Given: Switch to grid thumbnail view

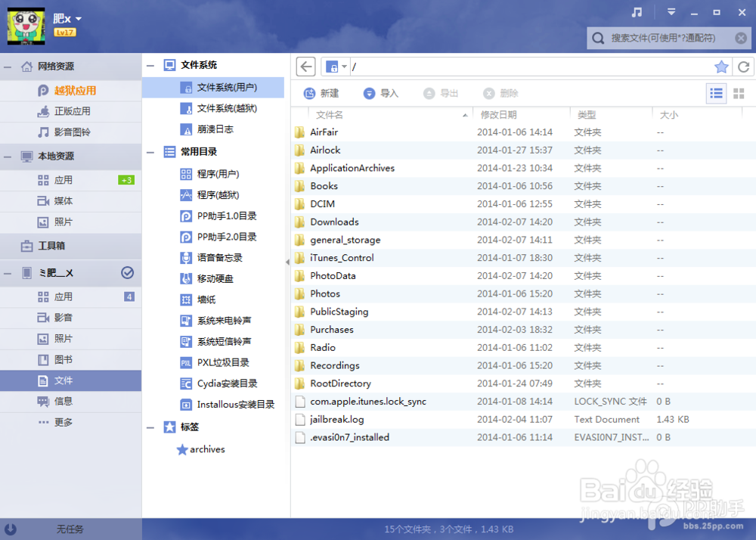Looking at the screenshot, I should 739,93.
